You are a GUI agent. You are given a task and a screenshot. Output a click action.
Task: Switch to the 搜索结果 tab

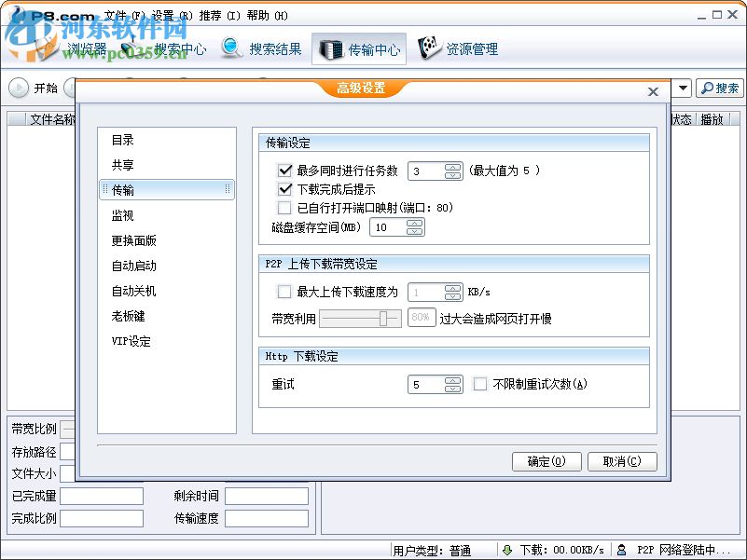coord(261,48)
